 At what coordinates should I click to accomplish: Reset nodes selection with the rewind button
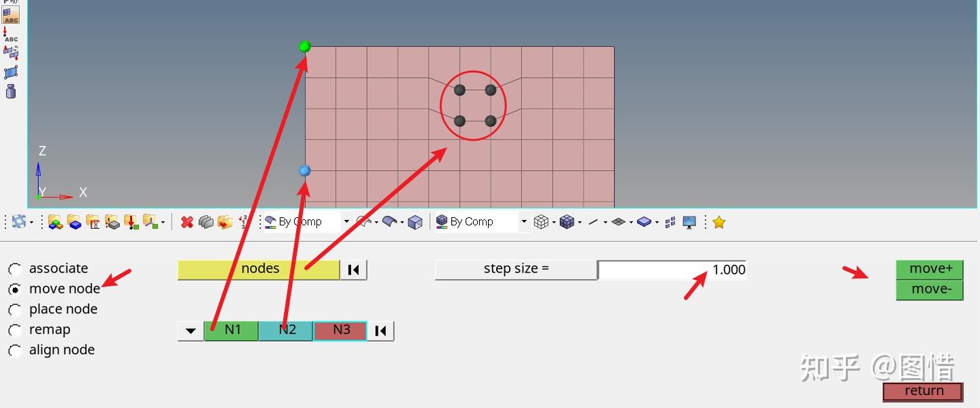(353, 270)
